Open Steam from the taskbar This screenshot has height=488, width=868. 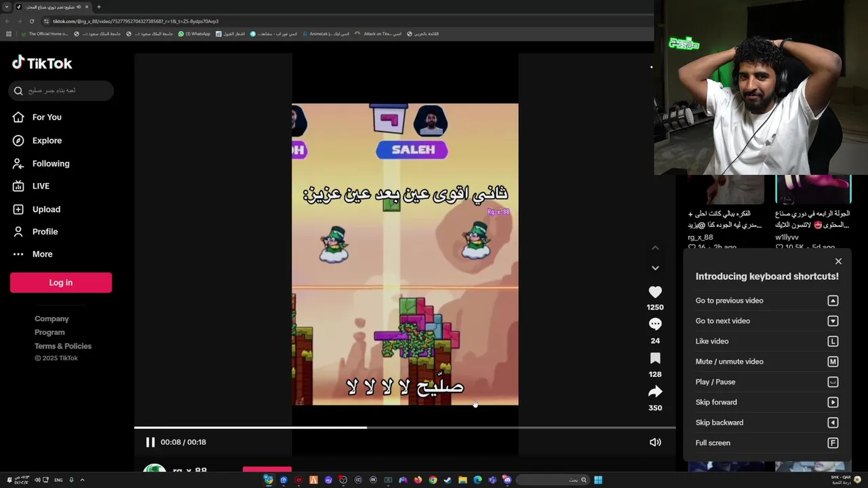click(x=448, y=480)
